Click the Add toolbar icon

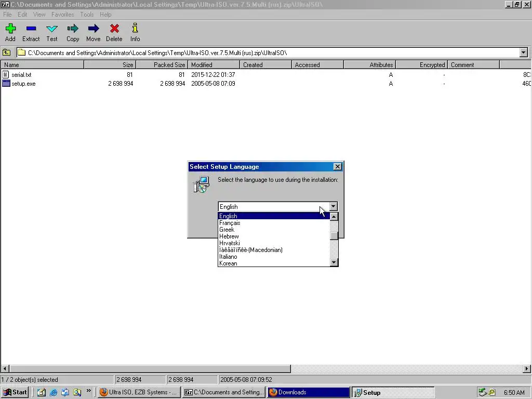10,29
